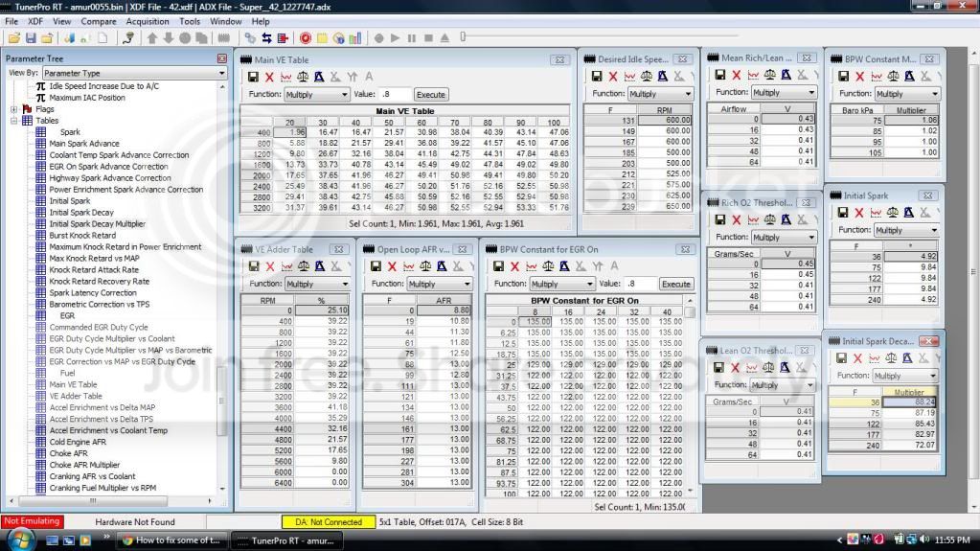This screenshot has width=980, height=551.
Task: Click scales icon in Initial Spark Decay window
Action: [891, 358]
